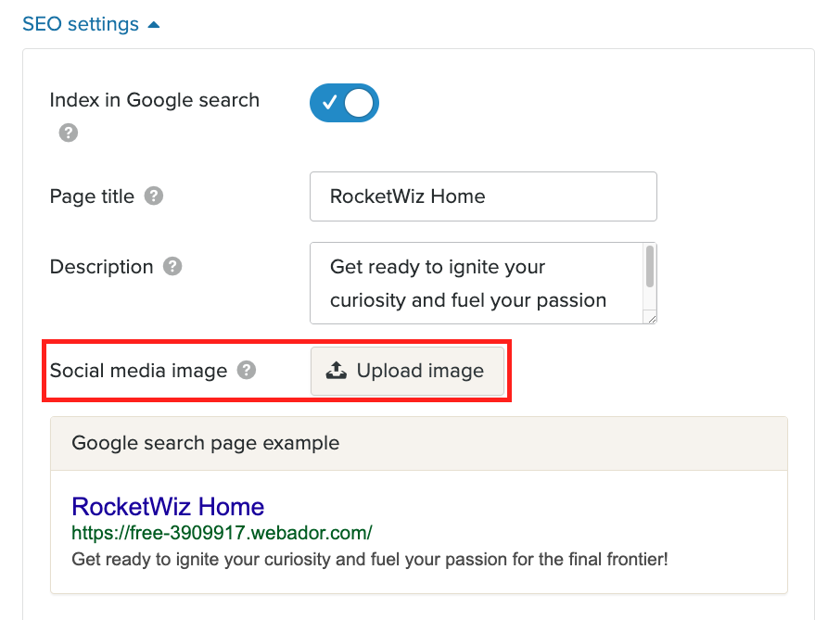
Task: Click the Index in Google search label
Action: tap(154, 100)
